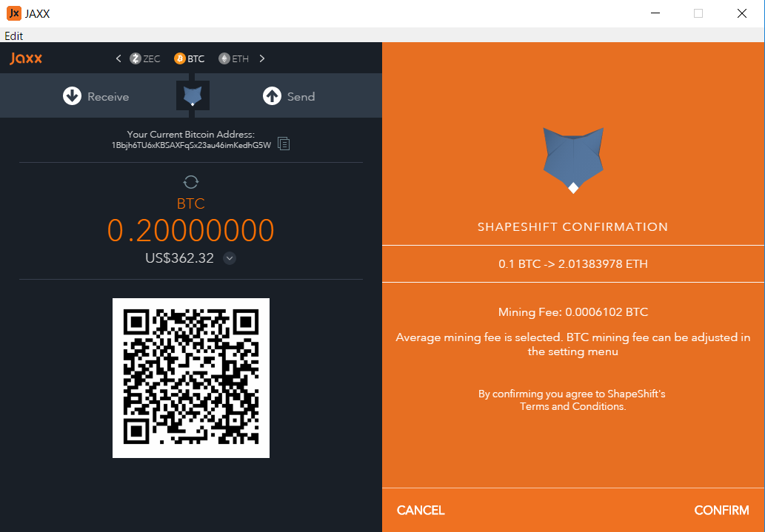Click the Send up-arrow icon
Viewport: 765px width, 532px height.
pyautogui.click(x=273, y=96)
